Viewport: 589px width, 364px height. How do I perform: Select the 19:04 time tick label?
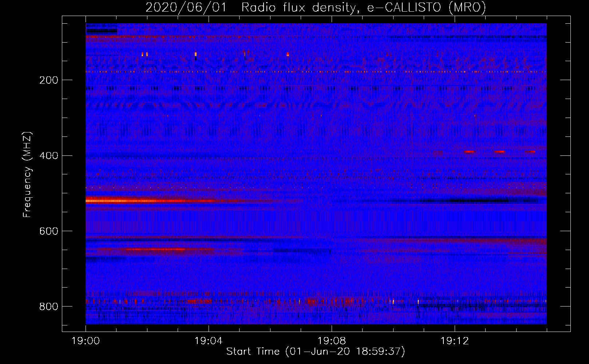pyautogui.click(x=209, y=341)
